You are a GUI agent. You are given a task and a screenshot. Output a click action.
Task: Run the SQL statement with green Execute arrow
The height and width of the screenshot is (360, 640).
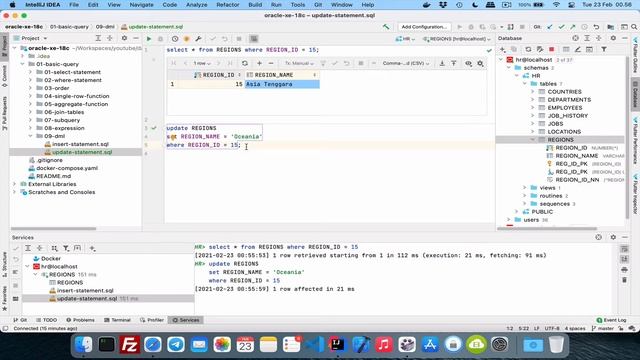[149, 39]
